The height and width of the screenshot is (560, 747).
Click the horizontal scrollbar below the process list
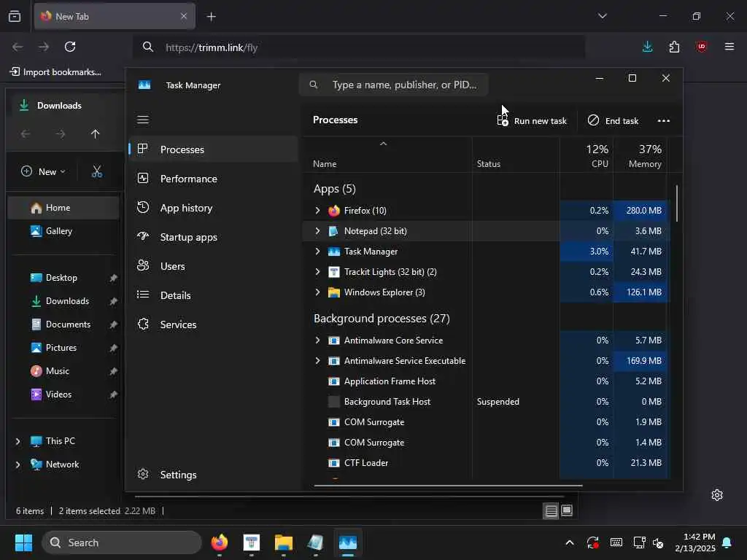click(x=449, y=486)
